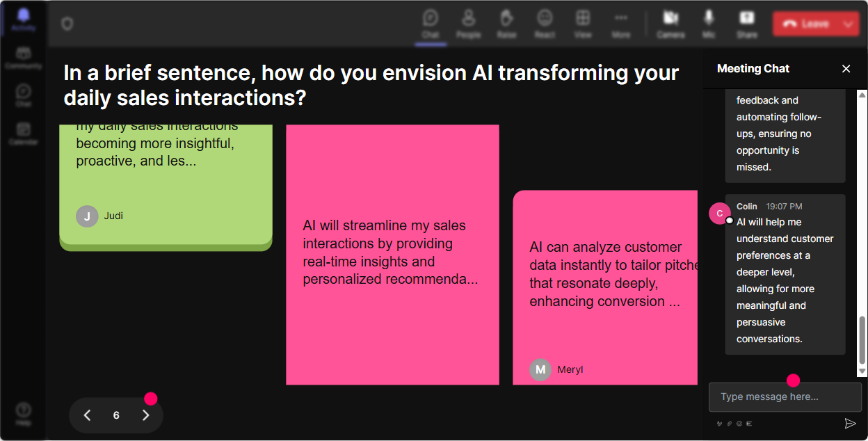Image resolution: width=868 pixels, height=441 pixels.
Task: Select the pink note about streamlining sales
Action: click(392, 255)
